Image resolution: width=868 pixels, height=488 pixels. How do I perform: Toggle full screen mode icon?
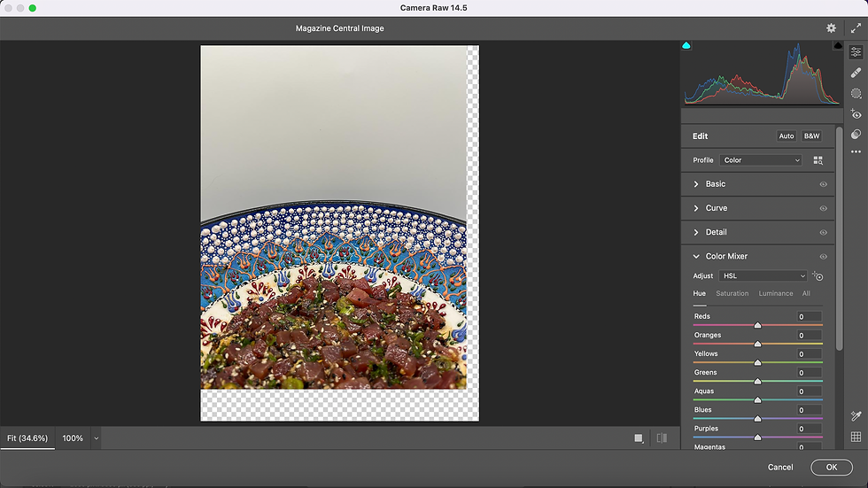856,27
